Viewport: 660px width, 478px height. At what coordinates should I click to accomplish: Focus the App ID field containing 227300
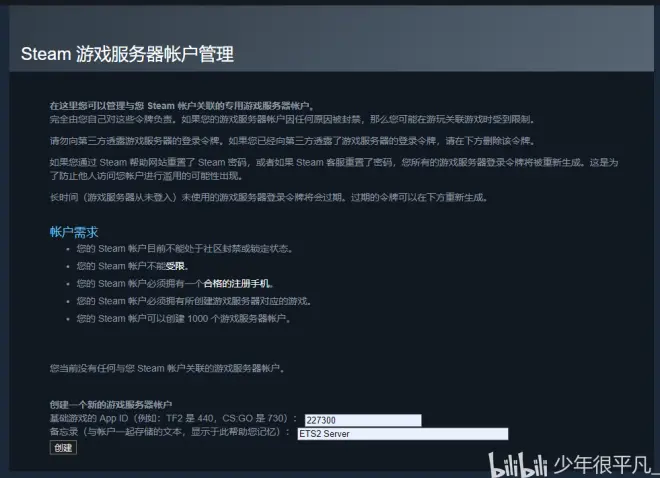pyautogui.click(x=363, y=420)
